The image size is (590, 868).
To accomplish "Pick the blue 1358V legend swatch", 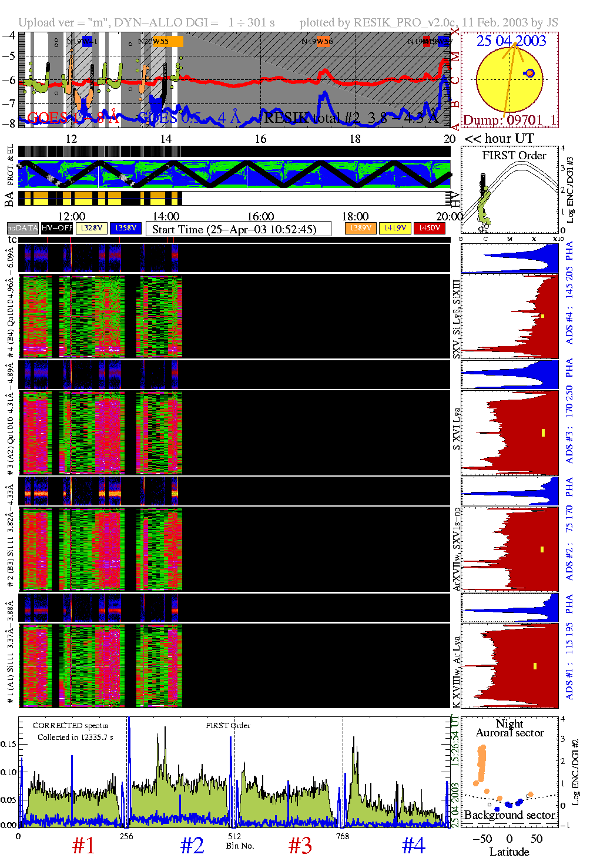I will [x=126, y=228].
